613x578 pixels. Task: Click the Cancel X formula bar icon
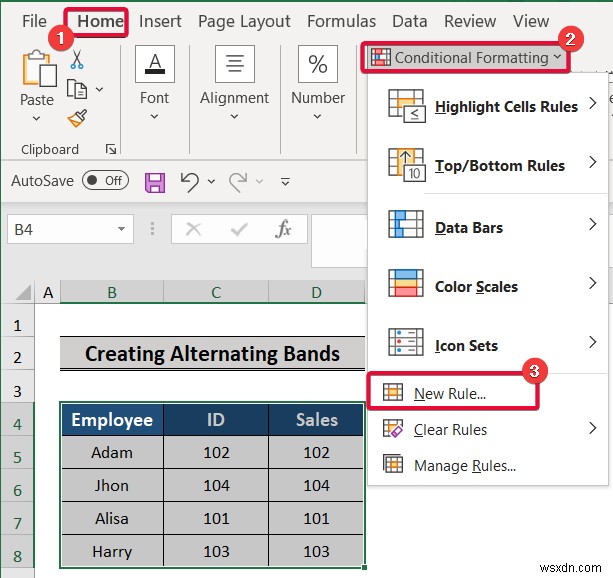pyautogui.click(x=194, y=229)
